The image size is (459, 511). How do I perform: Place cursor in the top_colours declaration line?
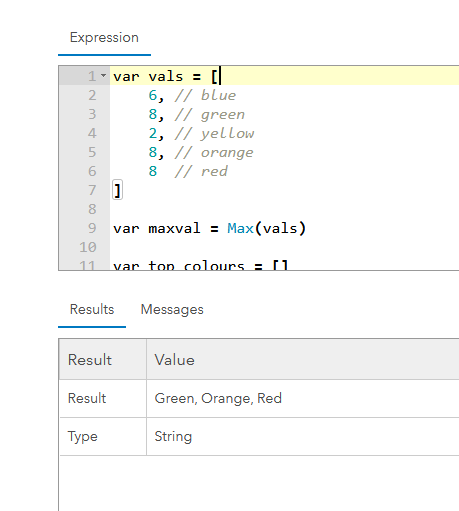(x=200, y=266)
